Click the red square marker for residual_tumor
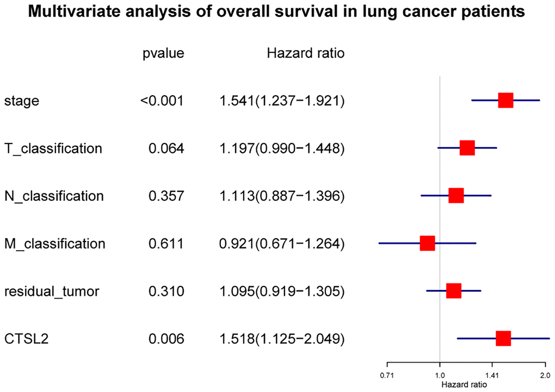The width and height of the screenshot is (555, 392). [453, 291]
